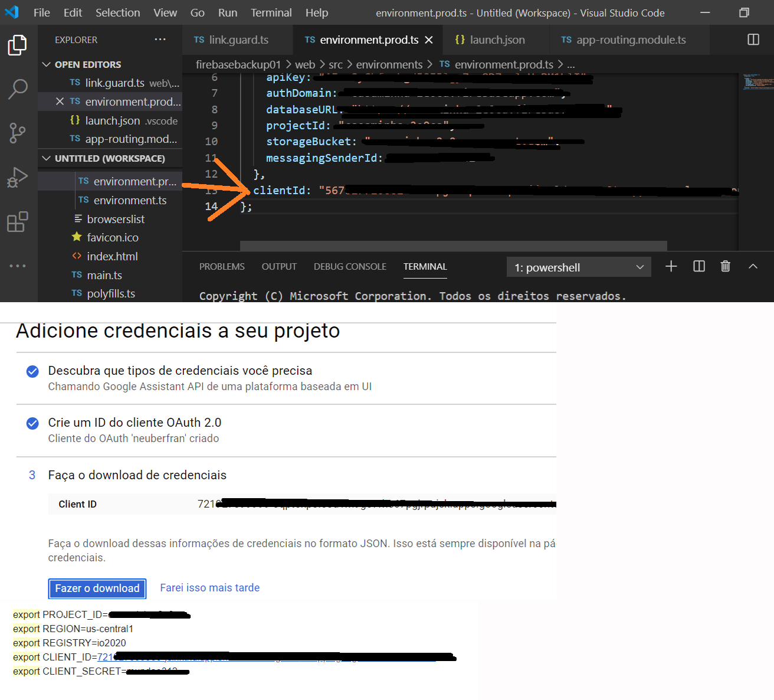
Task: Close environment.prod.ts in Open Editors list
Action: click(60, 102)
